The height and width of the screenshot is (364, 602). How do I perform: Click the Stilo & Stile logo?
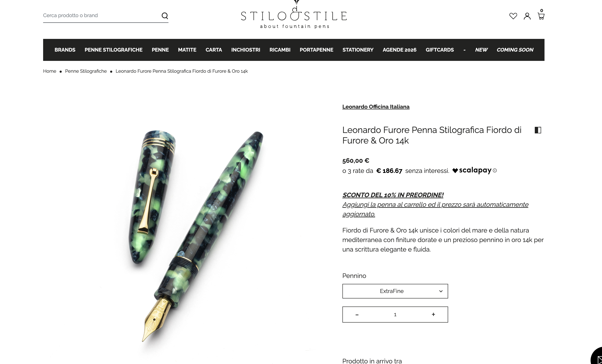pos(294,15)
